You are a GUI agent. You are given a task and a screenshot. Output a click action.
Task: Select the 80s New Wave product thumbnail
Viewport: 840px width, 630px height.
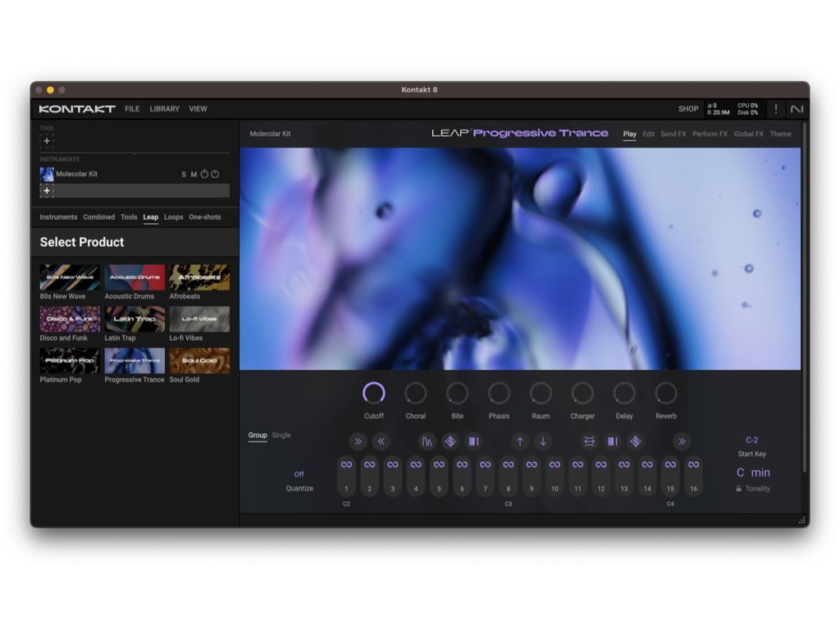(70, 277)
